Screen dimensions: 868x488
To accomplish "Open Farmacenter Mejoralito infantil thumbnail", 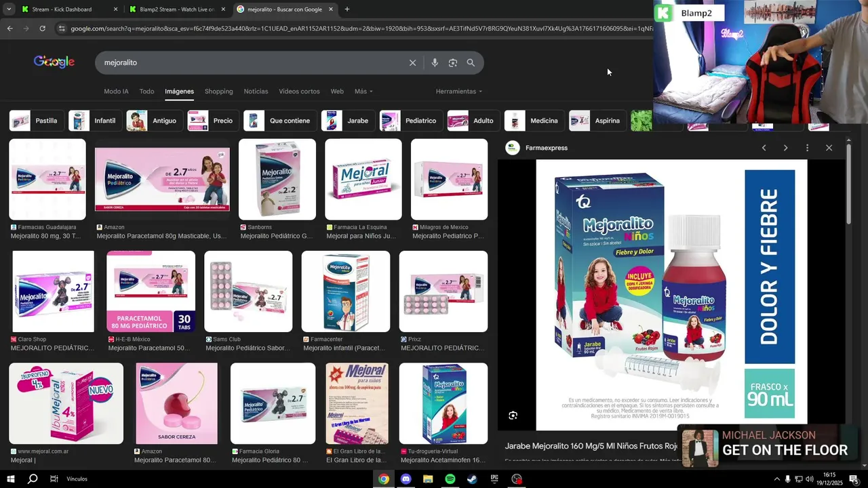I will (x=346, y=291).
